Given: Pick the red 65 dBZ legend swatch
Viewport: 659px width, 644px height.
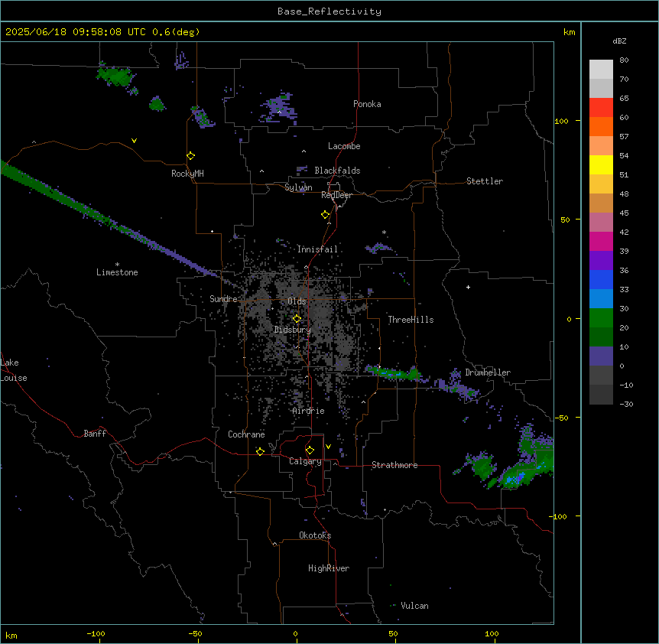Looking at the screenshot, I should tap(601, 107).
